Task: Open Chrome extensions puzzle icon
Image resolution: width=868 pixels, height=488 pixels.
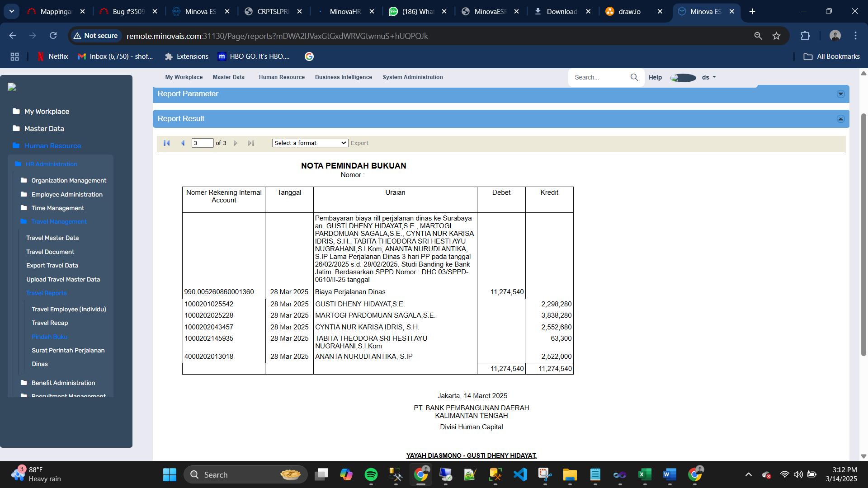Action: coord(805,36)
